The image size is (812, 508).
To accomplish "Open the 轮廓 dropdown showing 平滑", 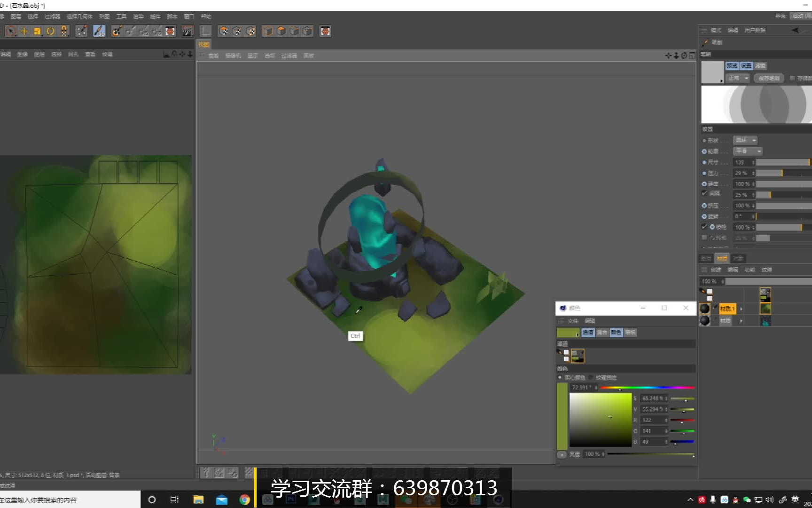I will point(747,151).
